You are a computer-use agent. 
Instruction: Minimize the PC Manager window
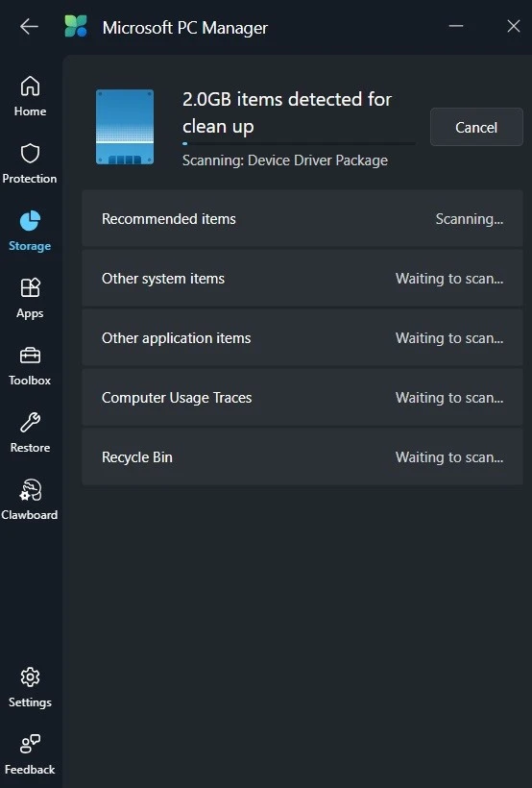pos(455,26)
